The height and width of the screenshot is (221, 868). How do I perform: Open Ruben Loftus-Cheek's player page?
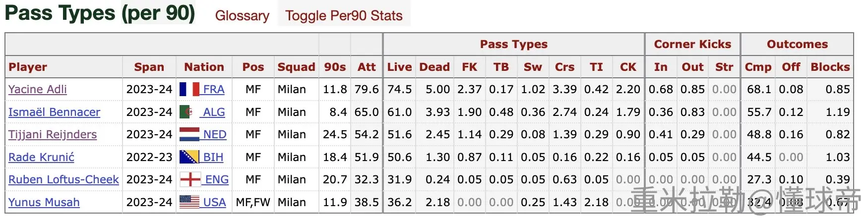coord(63,179)
